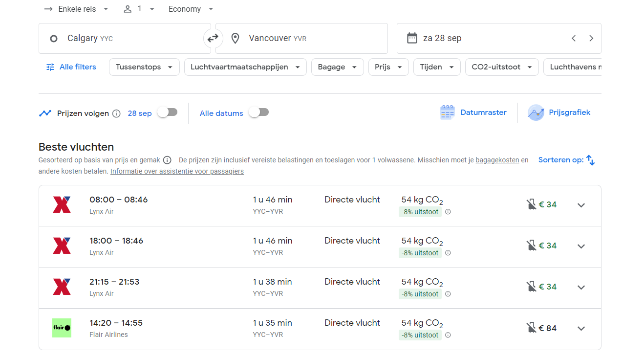Open the Tussenstops filter dropdown

click(x=144, y=67)
